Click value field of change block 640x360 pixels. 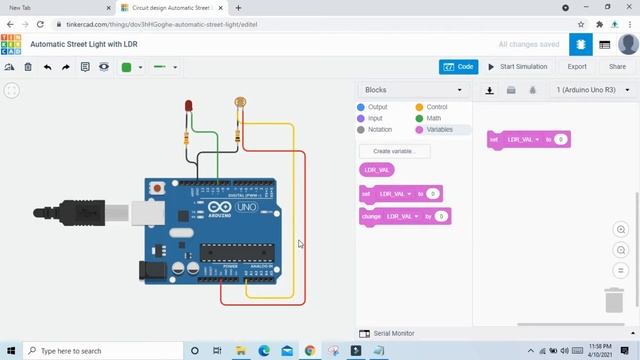click(x=441, y=216)
